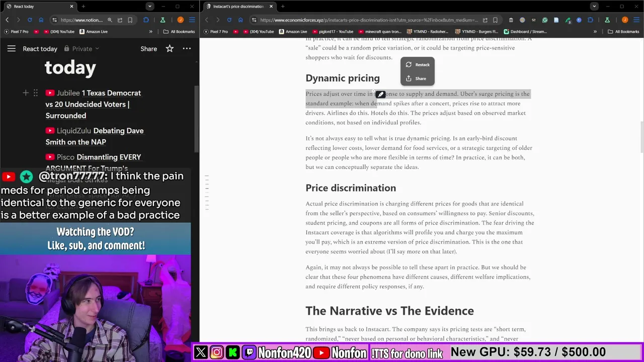
Task: Bookmark the economicforces article page
Action: coord(495,20)
